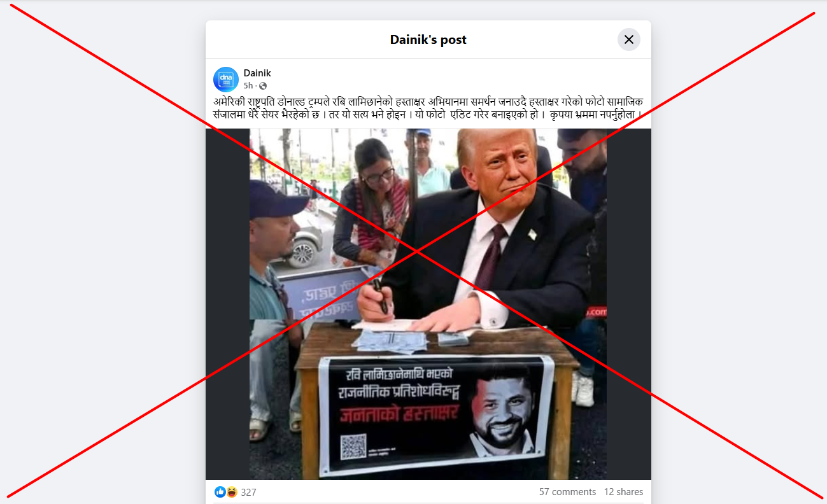Click the Dainik page name link
827x504 pixels.
tap(257, 73)
